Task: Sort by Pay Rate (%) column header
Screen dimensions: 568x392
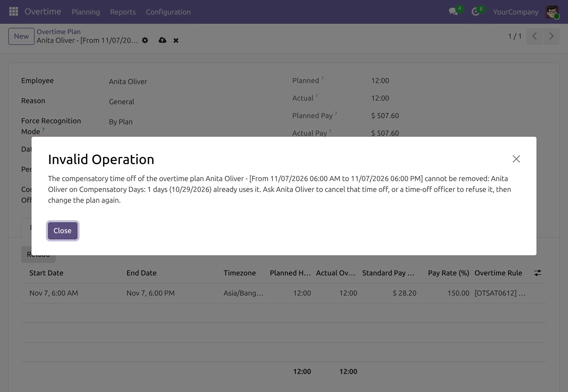Action: tap(448, 273)
